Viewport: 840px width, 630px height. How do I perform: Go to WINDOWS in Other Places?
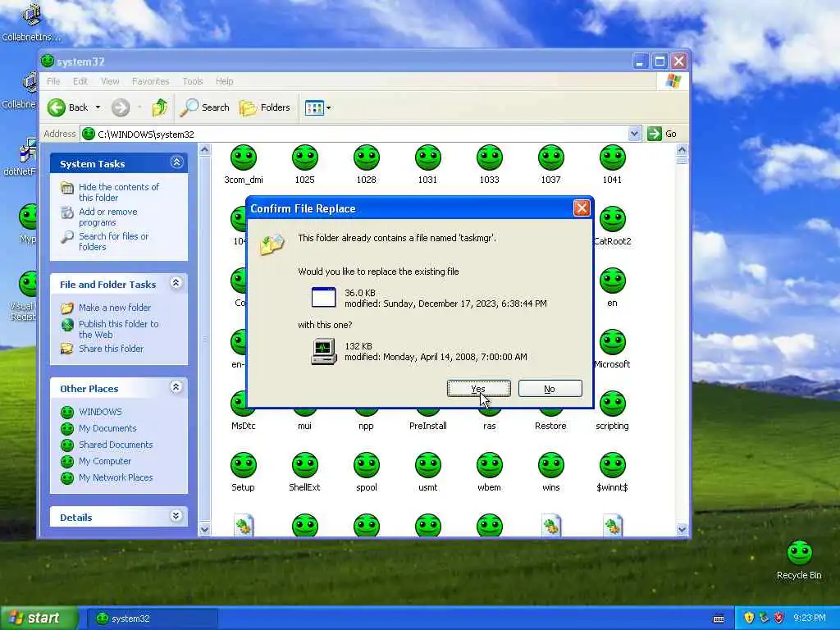[x=100, y=412]
